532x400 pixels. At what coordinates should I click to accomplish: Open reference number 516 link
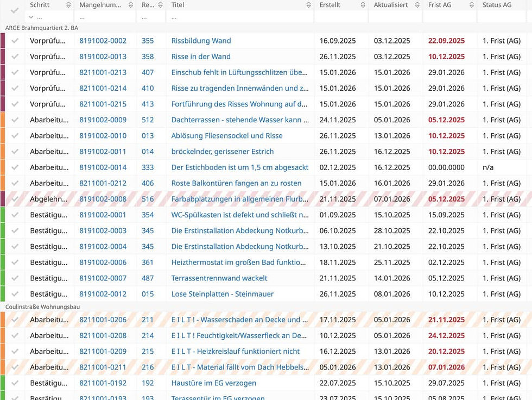coord(148,199)
